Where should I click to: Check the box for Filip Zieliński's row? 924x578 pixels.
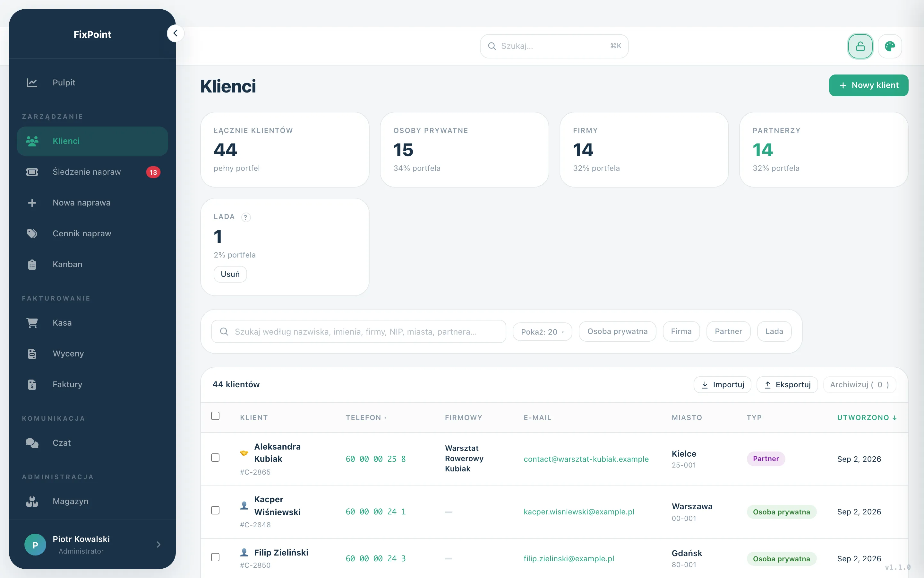(x=215, y=557)
